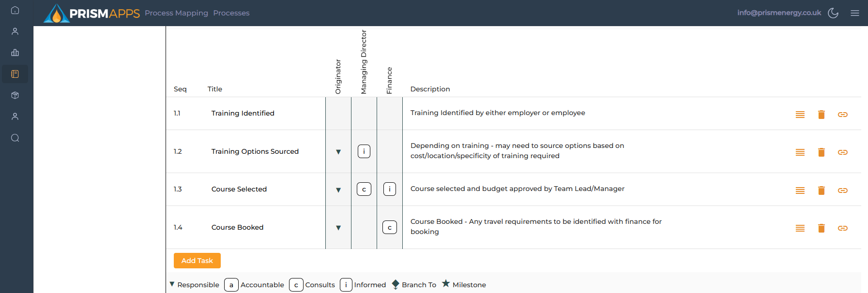
Task: Click the Add Task button
Action: 197,261
